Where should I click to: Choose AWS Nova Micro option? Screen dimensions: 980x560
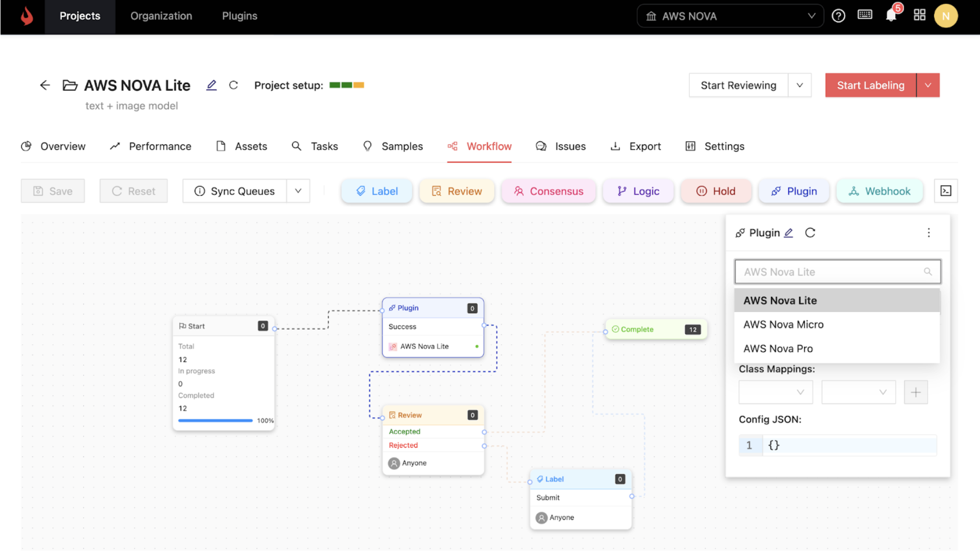click(837, 324)
